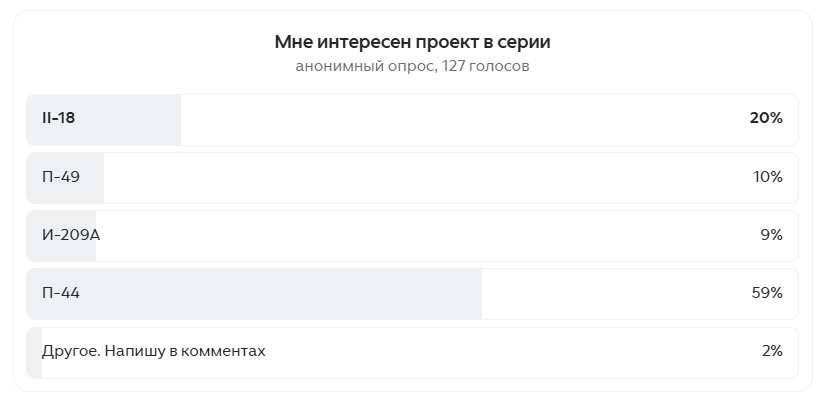The image size is (827, 410).
Task: Click the 2% result value
Action: [771, 351]
